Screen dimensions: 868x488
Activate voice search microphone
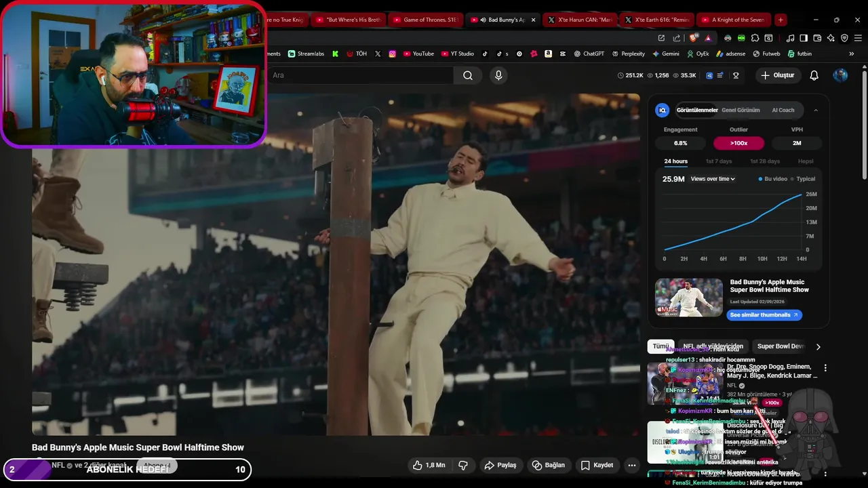(x=498, y=75)
